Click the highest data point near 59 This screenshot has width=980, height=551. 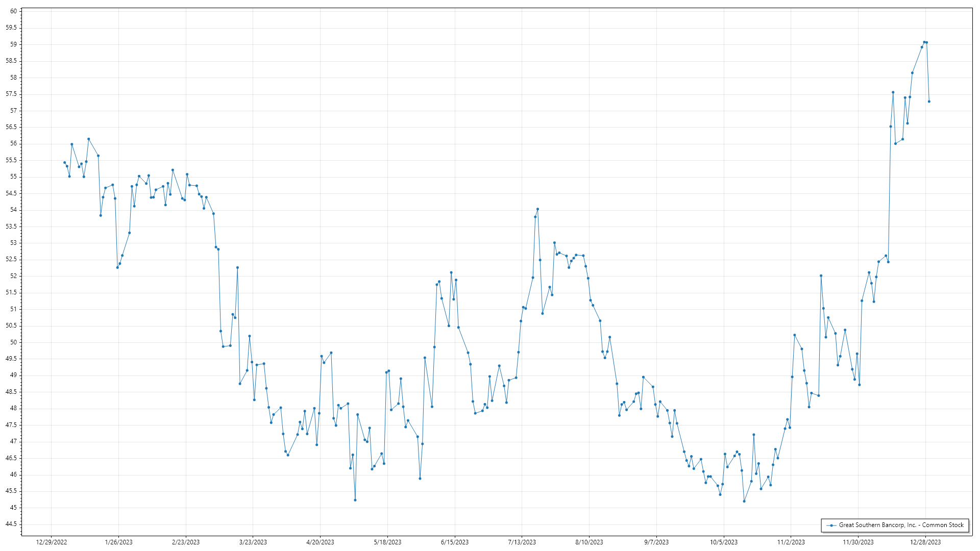[924, 42]
